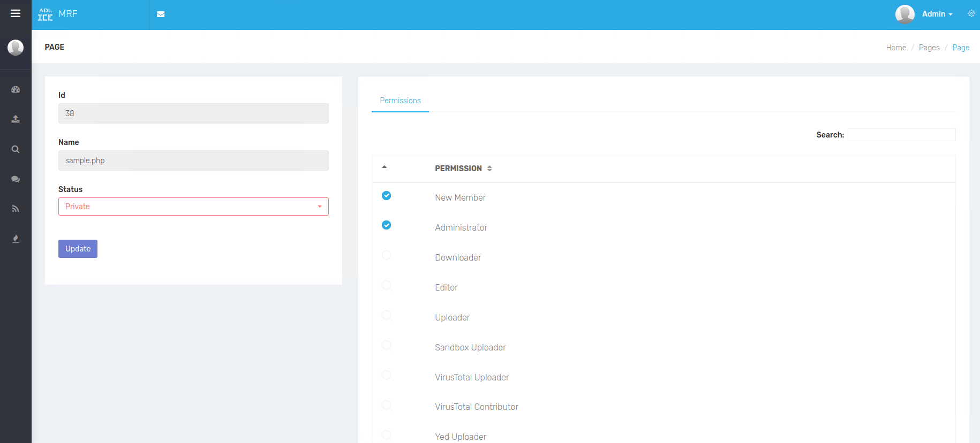Image resolution: width=980 pixels, height=443 pixels.
Task: Switch to the Permissions tab
Action: point(400,101)
